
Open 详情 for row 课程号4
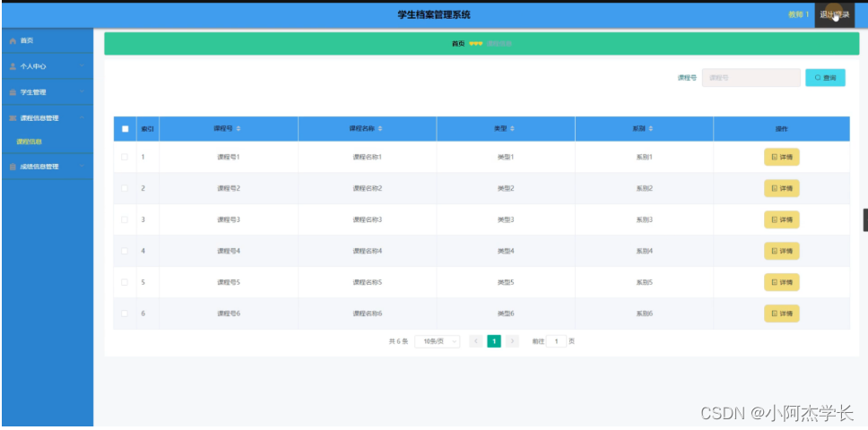tap(782, 251)
